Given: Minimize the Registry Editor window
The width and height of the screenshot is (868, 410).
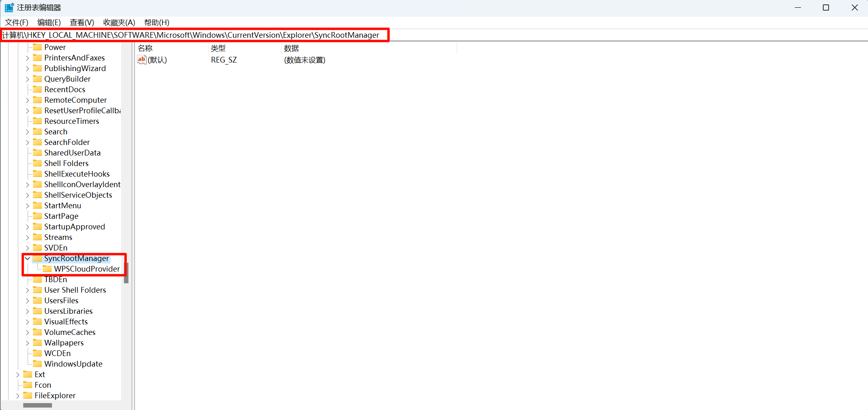Looking at the screenshot, I should (x=798, y=7).
